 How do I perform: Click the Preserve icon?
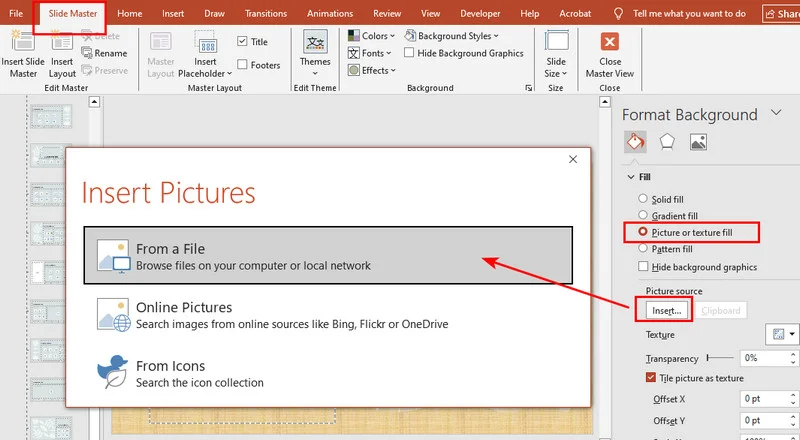point(87,70)
